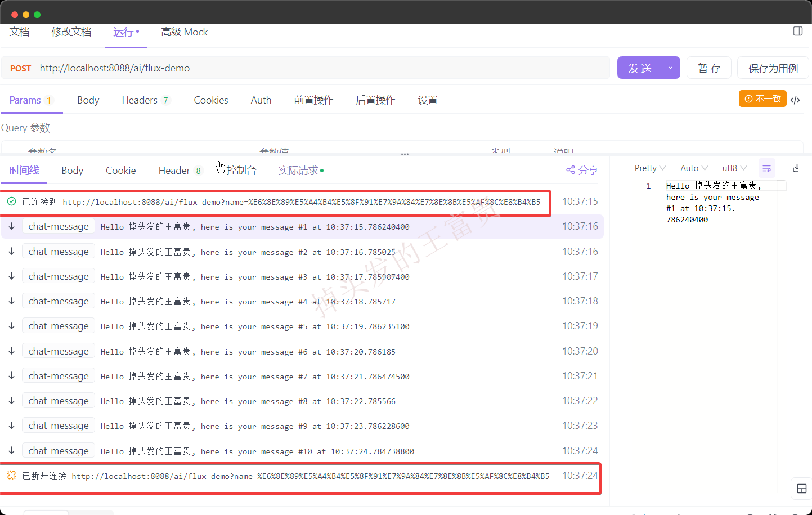Open the 前置操作 tab
This screenshot has height=515, width=812.
point(314,100)
